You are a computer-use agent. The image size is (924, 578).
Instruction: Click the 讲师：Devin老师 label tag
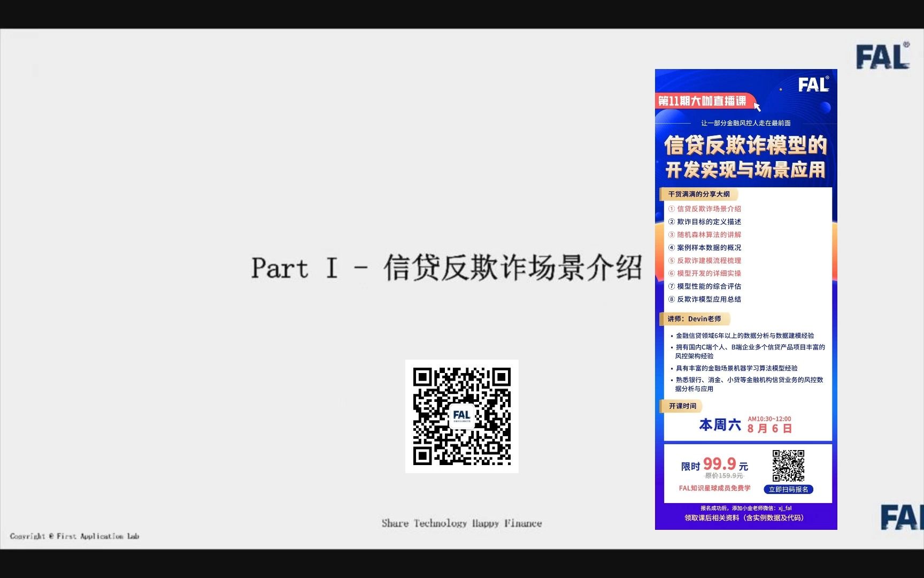coord(695,319)
